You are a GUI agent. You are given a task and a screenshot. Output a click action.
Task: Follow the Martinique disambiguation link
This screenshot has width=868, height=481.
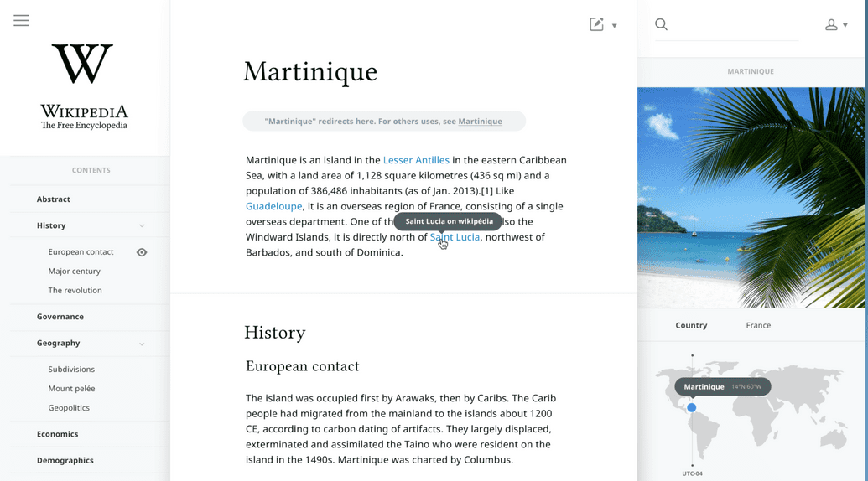[480, 121]
